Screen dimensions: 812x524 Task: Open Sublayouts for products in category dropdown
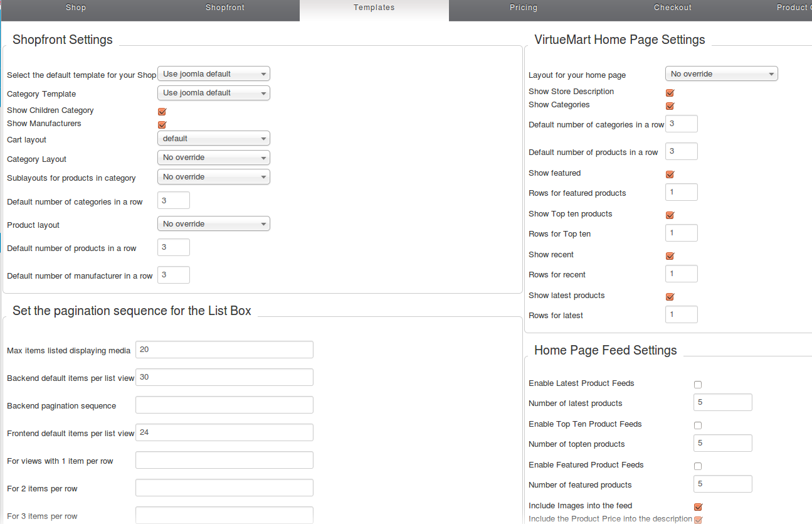coord(214,177)
